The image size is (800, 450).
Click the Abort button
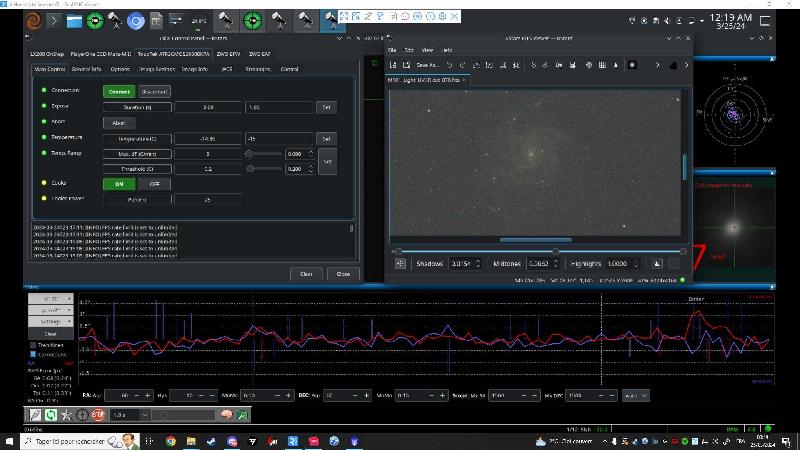click(117, 122)
